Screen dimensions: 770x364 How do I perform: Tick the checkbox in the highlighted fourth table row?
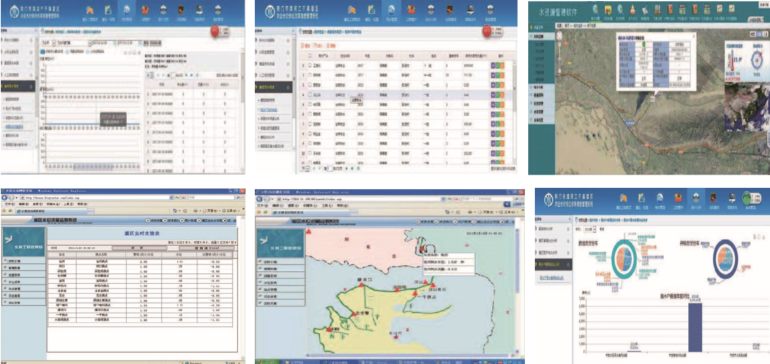coord(310,94)
